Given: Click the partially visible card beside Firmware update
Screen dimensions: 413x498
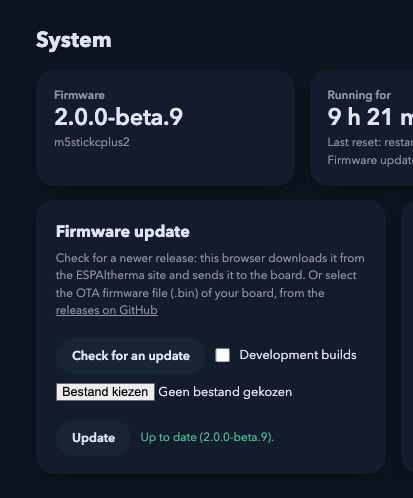Looking at the screenshot, I should [407, 337].
